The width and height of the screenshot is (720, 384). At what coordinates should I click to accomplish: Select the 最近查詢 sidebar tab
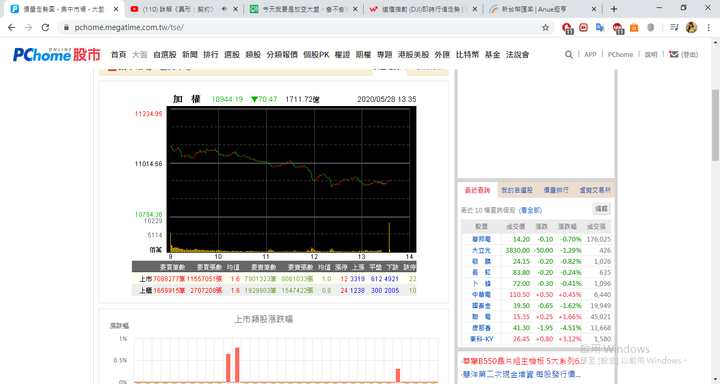point(478,190)
